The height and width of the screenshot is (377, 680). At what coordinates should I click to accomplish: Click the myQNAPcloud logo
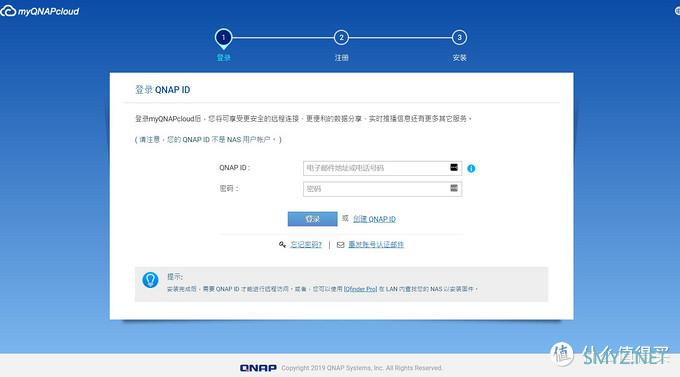[39, 11]
